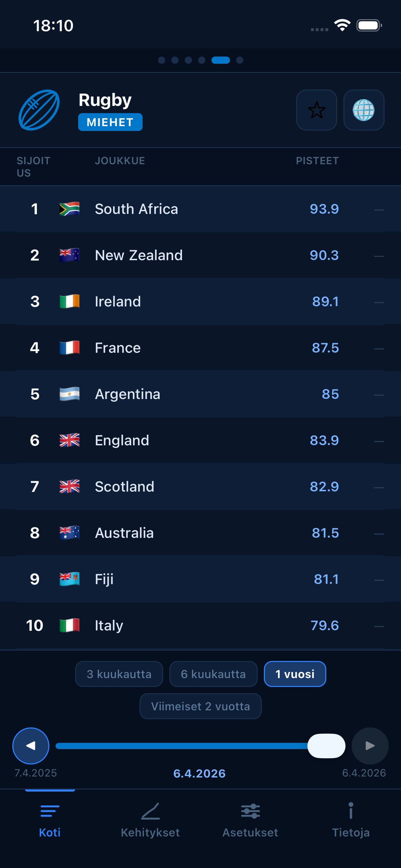Click the Ireland flag icon
401x868 pixels.
pyautogui.click(x=69, y=301)
